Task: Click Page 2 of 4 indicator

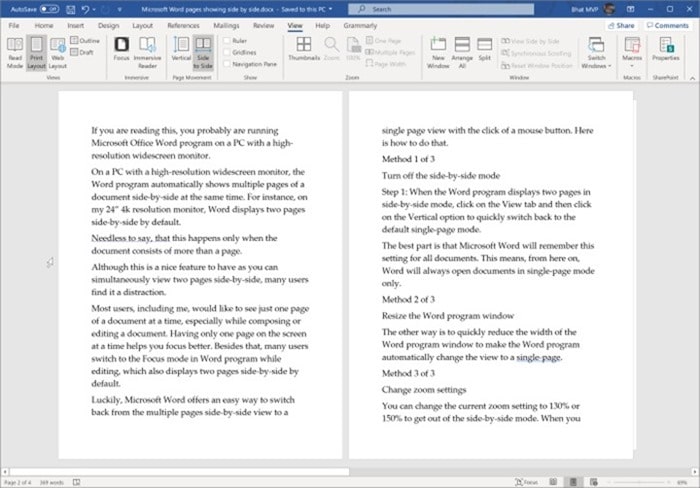Action: [17, 482]
